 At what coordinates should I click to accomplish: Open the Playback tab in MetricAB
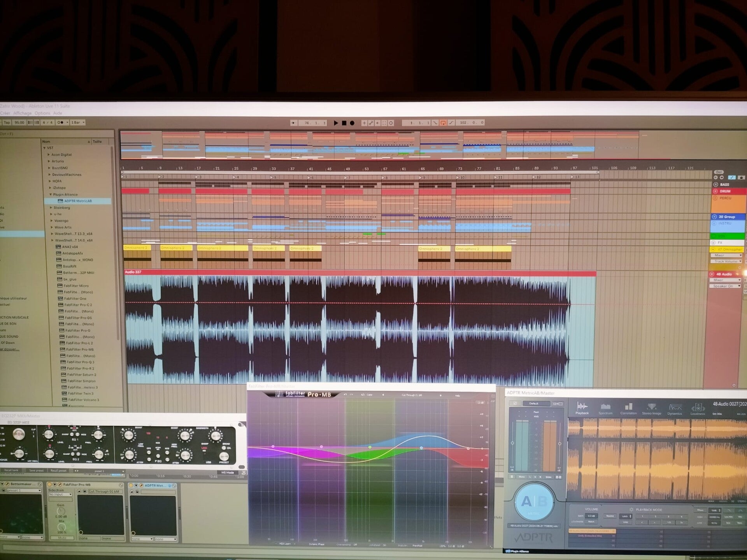[582, 408]
